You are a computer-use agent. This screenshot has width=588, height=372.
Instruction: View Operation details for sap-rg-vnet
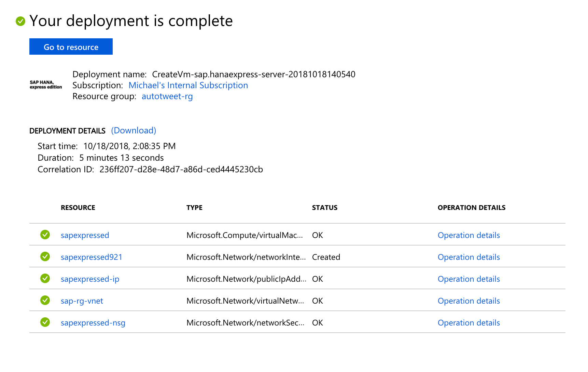pos(468,301)
